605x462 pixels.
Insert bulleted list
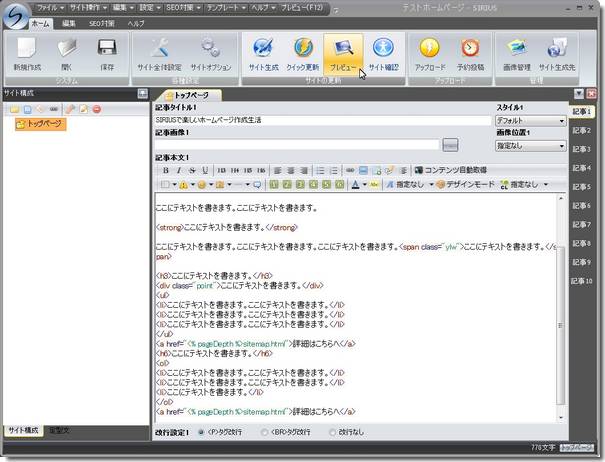[x=320, y=170]
